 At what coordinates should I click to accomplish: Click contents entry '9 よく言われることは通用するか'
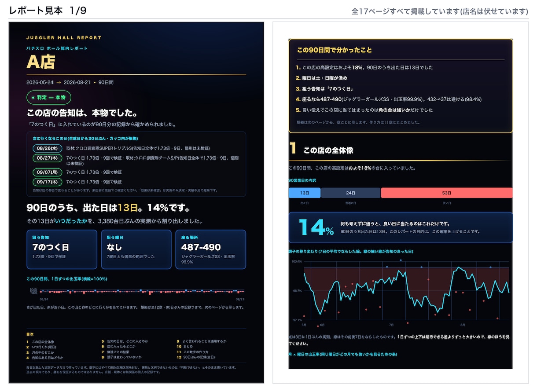[202, 342]
